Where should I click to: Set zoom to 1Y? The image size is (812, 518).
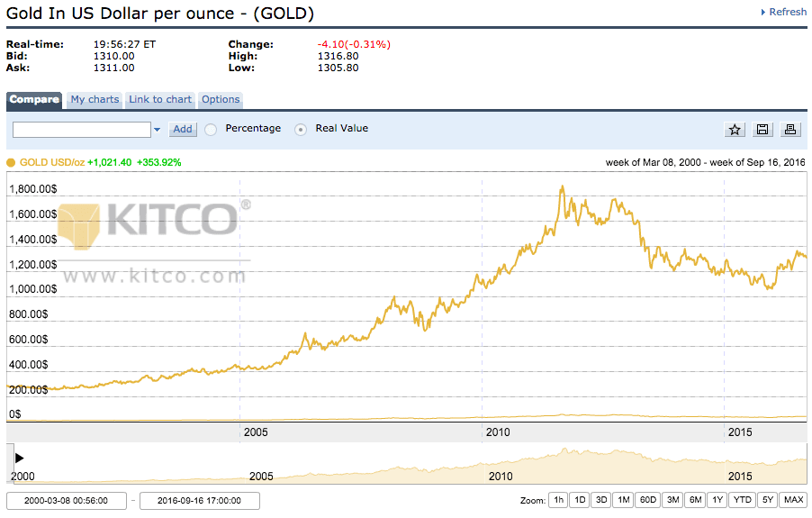point(717,500)
